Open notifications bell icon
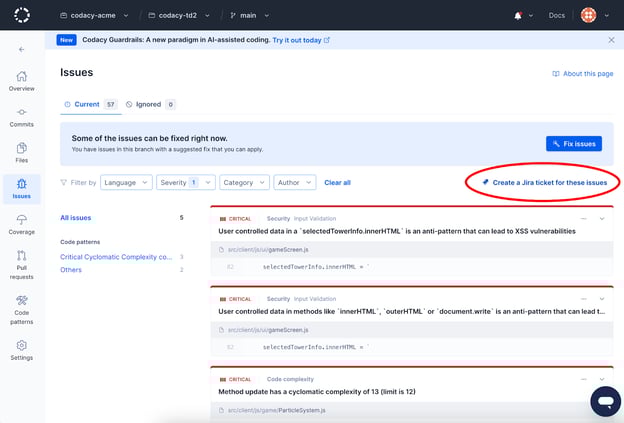 coord(518,16)
